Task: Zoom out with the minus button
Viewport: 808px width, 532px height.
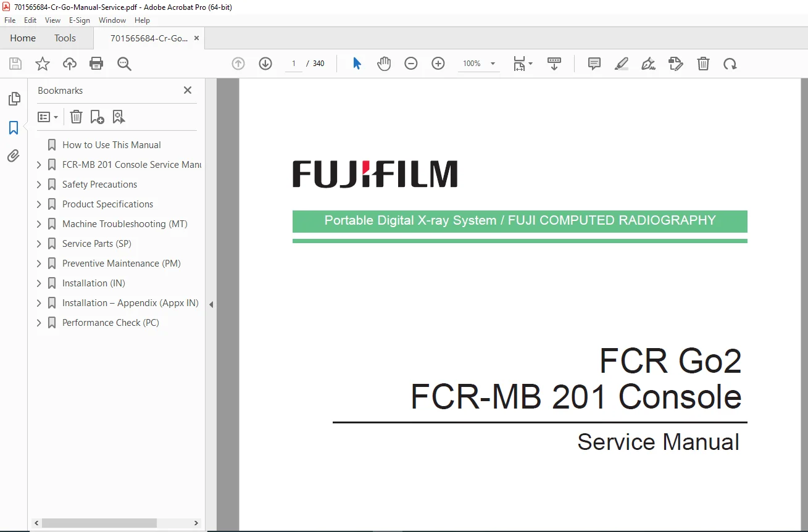Action: 411,64
